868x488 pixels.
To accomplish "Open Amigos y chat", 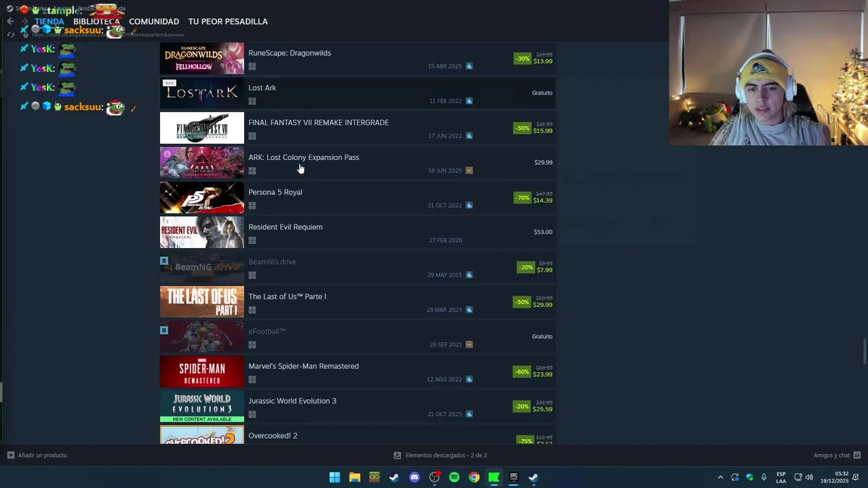I will click(x=831, y=455).
